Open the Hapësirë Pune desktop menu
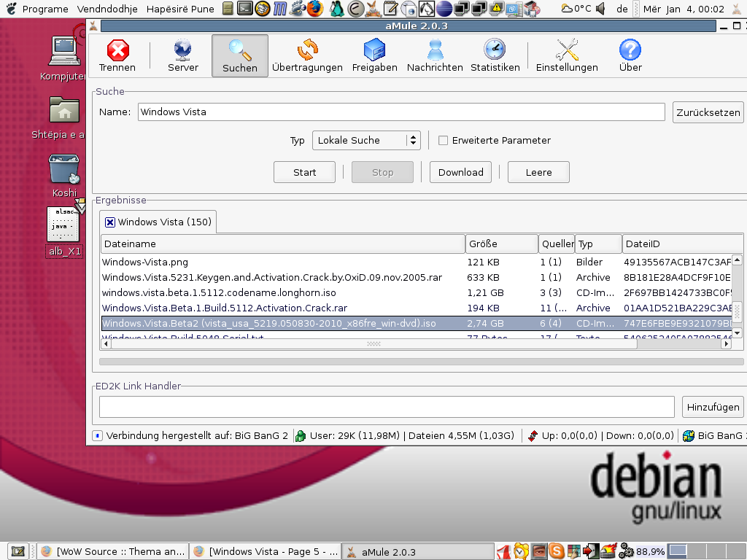 click(180, 9)
